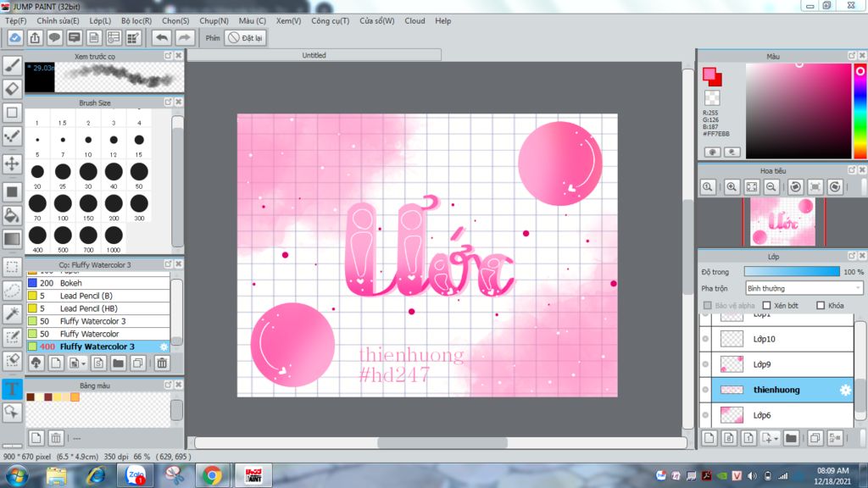Open settings gear of the thienhuong layer
868x488 pixels.
coord(845,390)
